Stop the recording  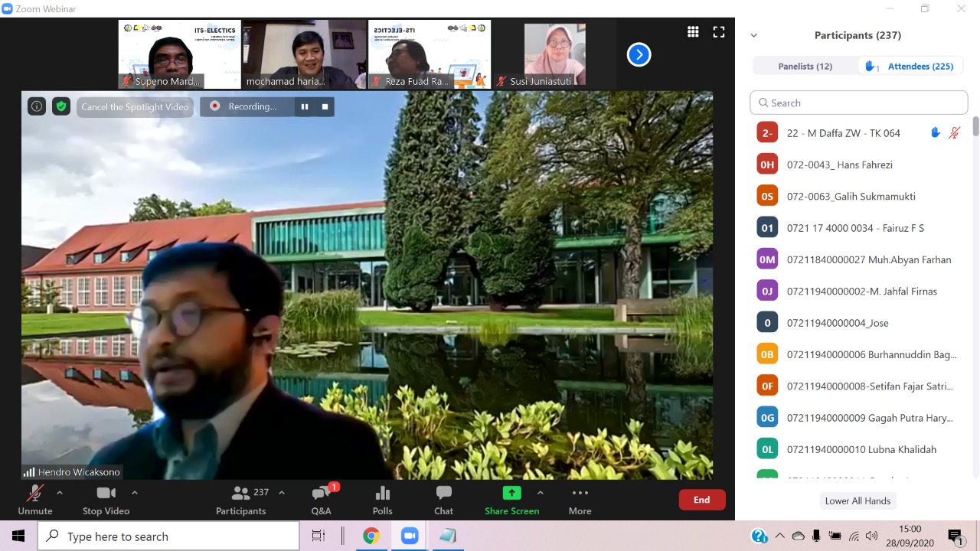coord(325,106)
